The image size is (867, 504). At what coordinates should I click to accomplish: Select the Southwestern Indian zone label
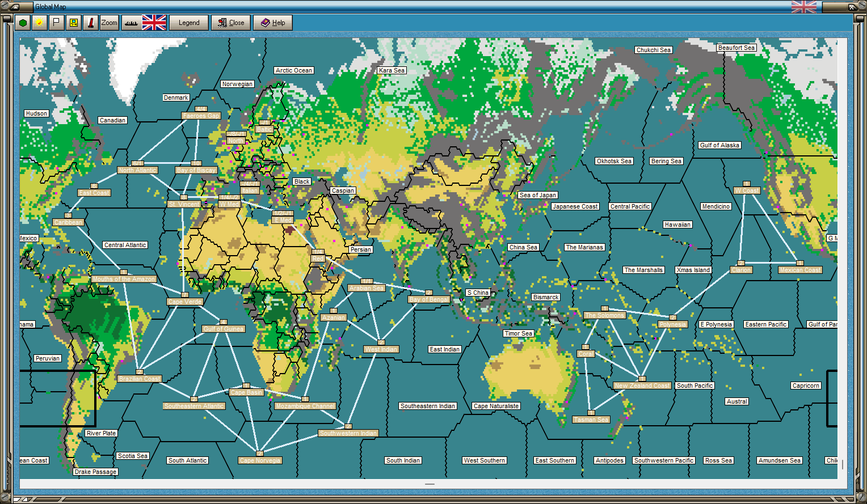click(x=348, y=433)
